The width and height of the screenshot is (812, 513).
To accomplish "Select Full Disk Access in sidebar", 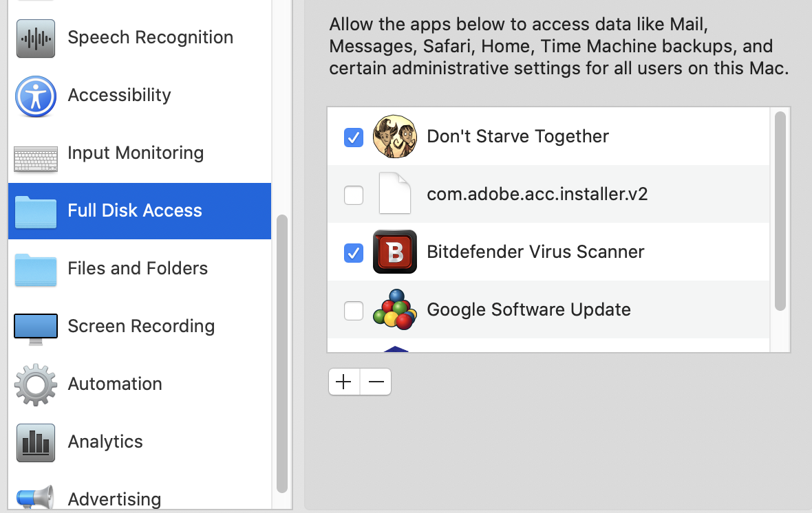I will click(x=135, y=211).
